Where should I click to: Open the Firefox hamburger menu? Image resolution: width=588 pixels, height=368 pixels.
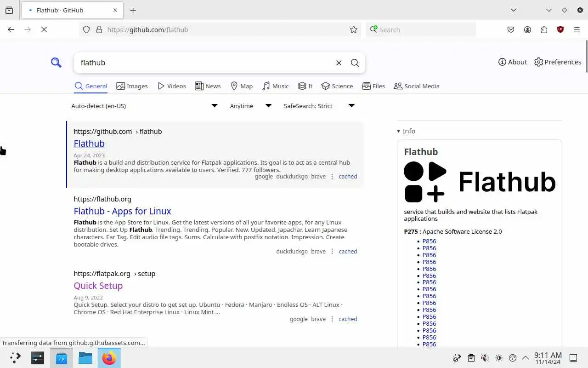[x=577, y=29]
